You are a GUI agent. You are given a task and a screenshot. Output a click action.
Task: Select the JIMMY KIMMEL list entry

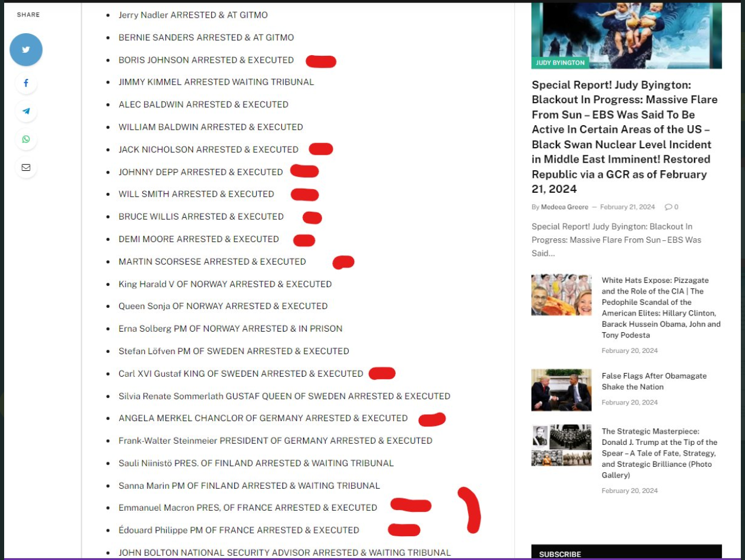(216, 82)
